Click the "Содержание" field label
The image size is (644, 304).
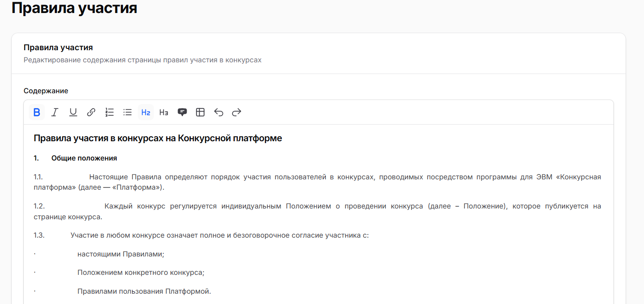46,91
